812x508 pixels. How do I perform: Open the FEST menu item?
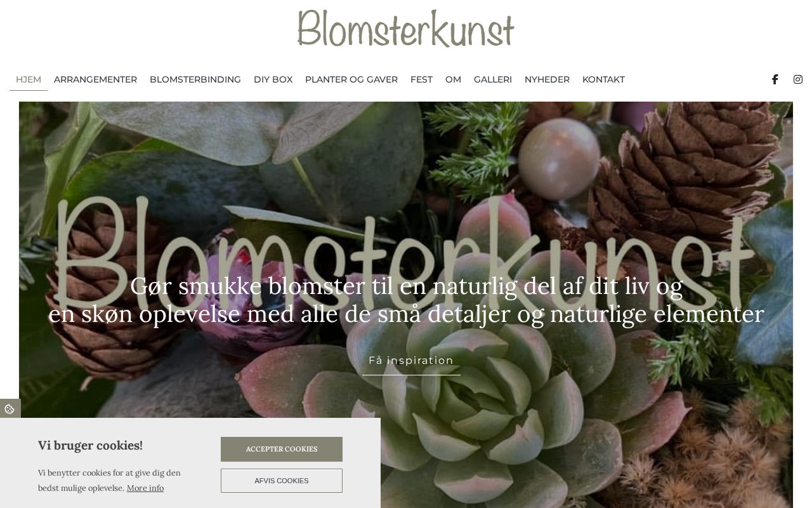coord(421,79)
